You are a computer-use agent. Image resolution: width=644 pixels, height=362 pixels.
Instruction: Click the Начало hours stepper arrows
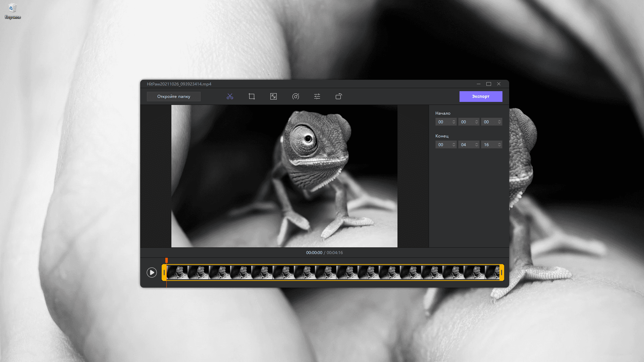coord(454,122)
